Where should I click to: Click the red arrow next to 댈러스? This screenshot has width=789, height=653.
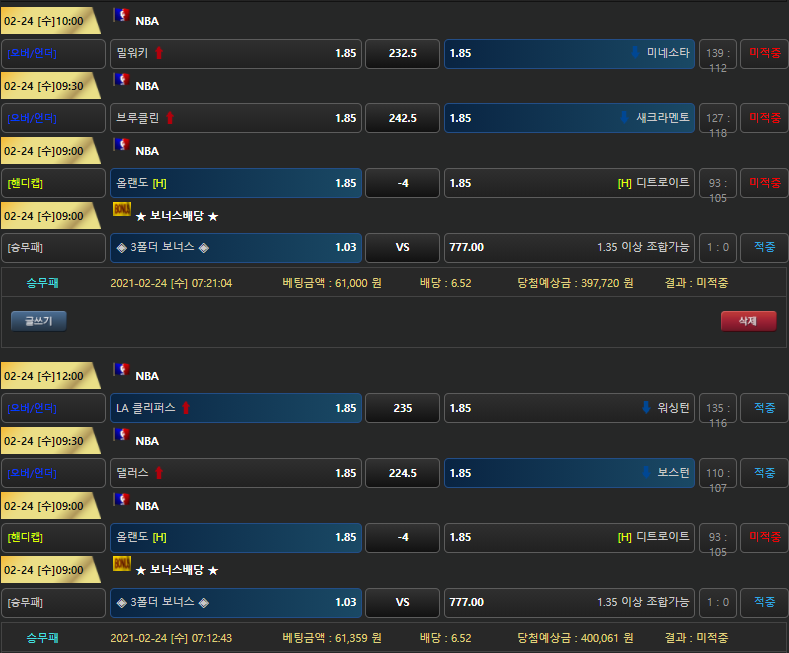(x=159, y=473)
